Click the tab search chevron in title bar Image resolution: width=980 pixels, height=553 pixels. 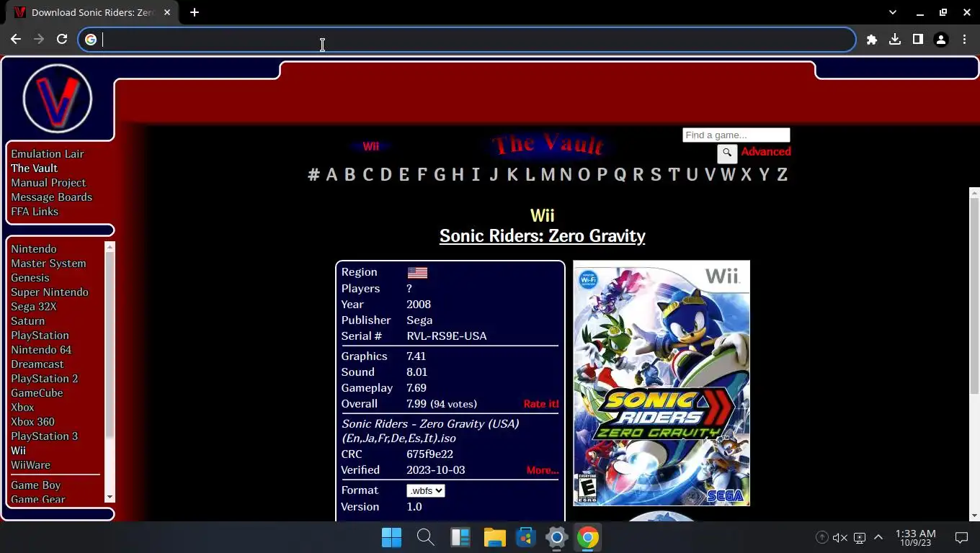(893, 12)
